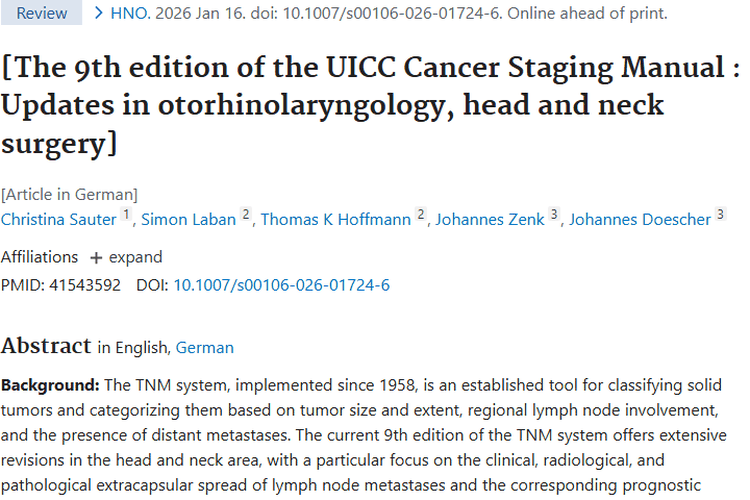Click affiliation superscript 3 after Doescher
This screenshot has height=500, width=750.
tap(720, 216)
